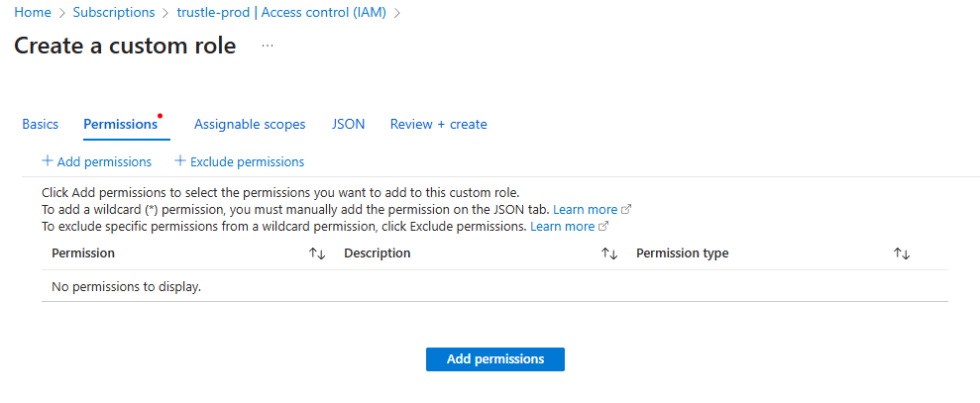Click the 'No permissions to display.' text
The height and width of the screenshot is (403, 980).
(126, 287)
